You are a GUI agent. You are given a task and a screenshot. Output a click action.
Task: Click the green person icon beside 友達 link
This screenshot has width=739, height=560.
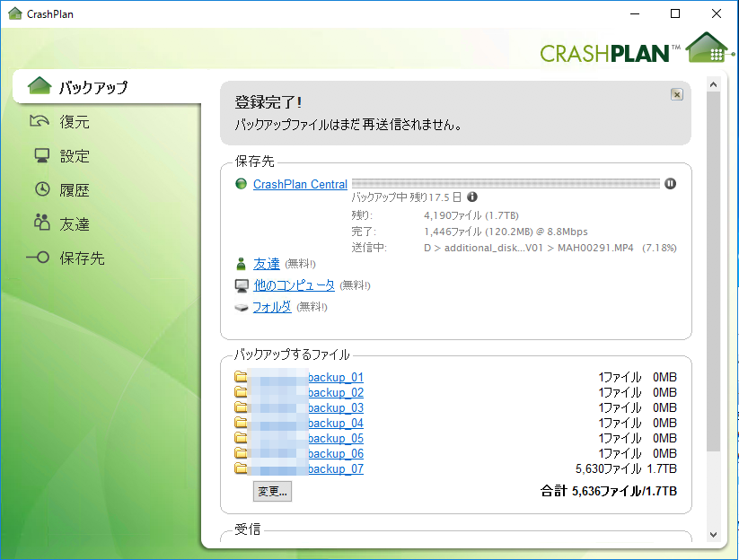click(x=241, y=264)
